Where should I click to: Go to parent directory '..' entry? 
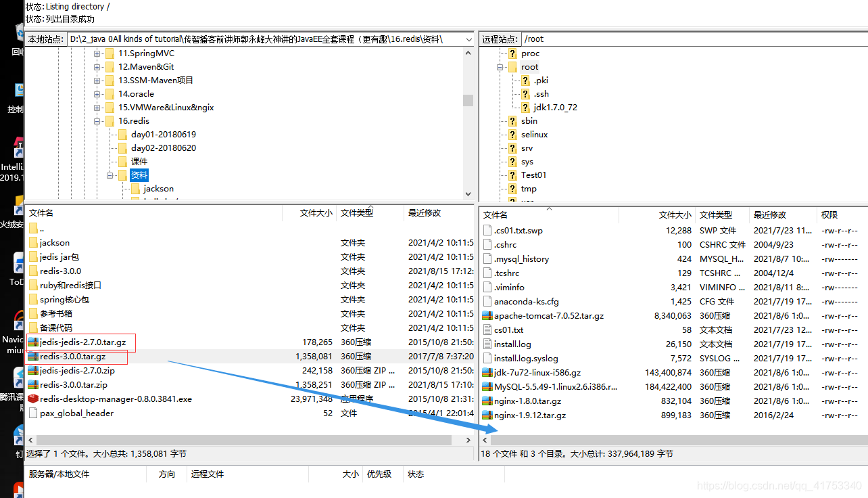coord(41,229)
